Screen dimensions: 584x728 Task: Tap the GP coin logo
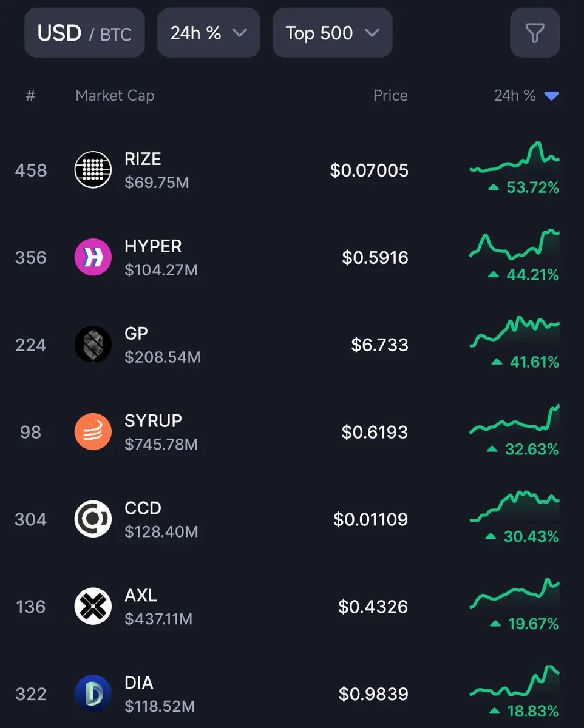point(93,345)
